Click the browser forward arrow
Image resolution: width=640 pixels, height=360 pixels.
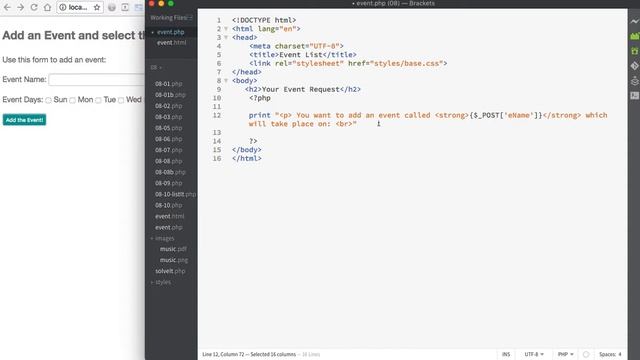(x=20, y=7)
